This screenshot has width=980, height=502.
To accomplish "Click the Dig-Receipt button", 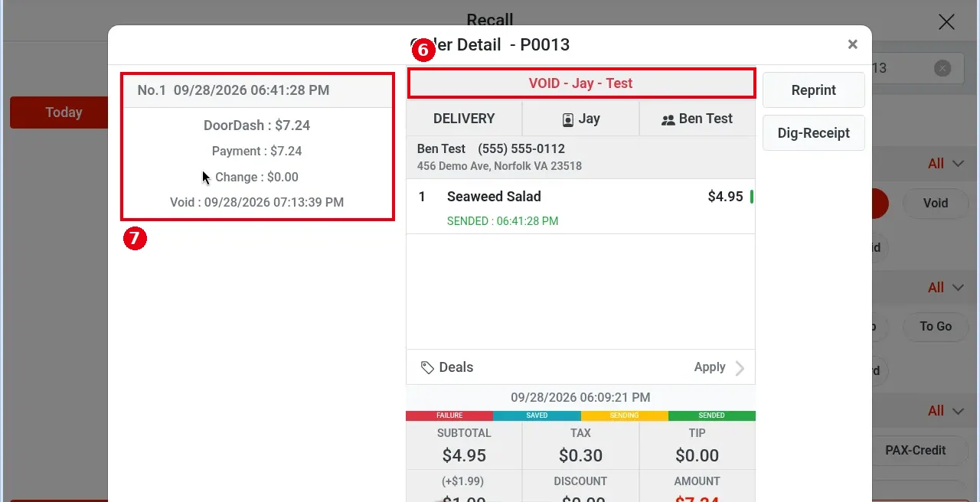I will (813, 132).
